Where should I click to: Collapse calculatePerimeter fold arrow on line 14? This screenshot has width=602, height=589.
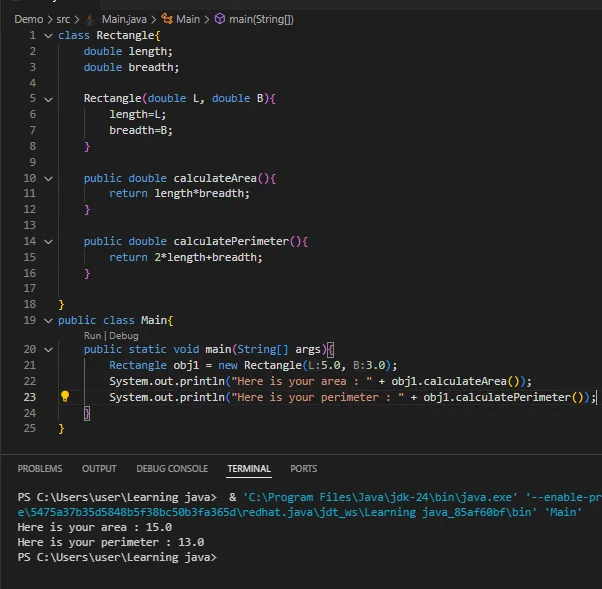48,242
